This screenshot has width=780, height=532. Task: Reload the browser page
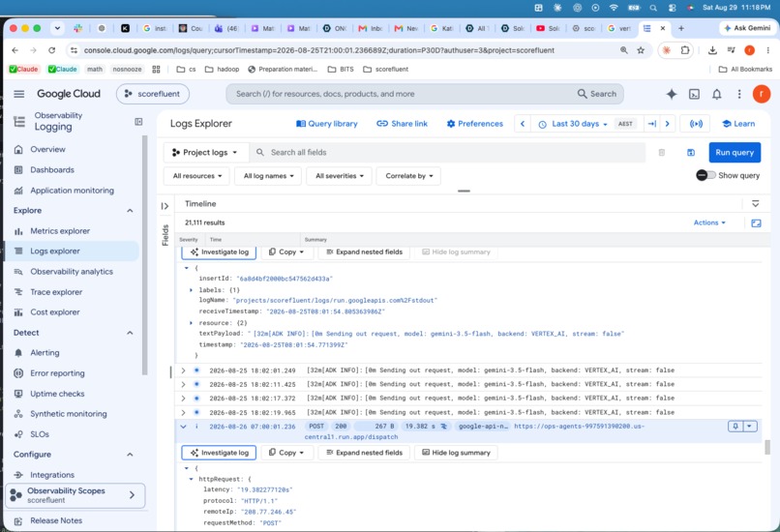point(51,50)
